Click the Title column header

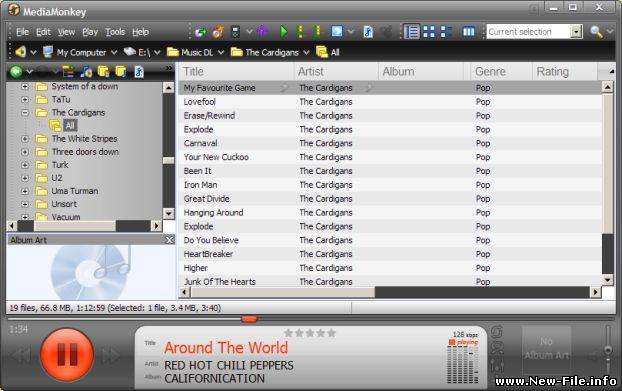pos(236,71)
